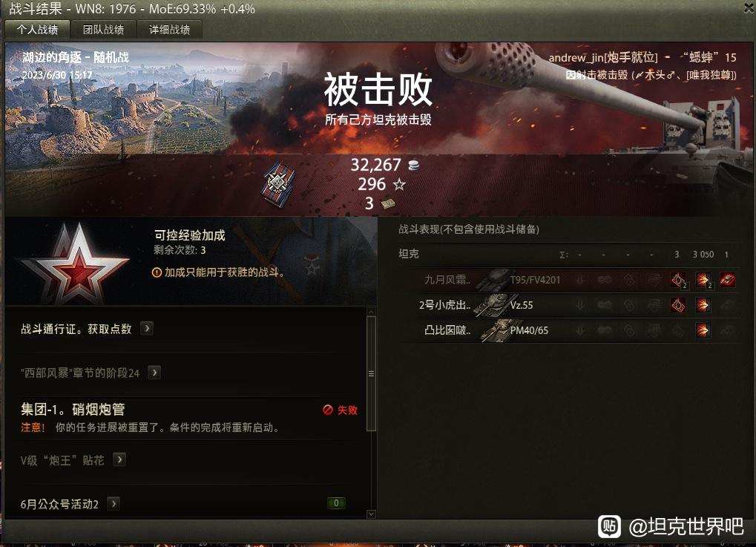The height and width of the screenshot is (547, 756).
Task: Switch to 团队战绩 tab
Action: point(103,30)
